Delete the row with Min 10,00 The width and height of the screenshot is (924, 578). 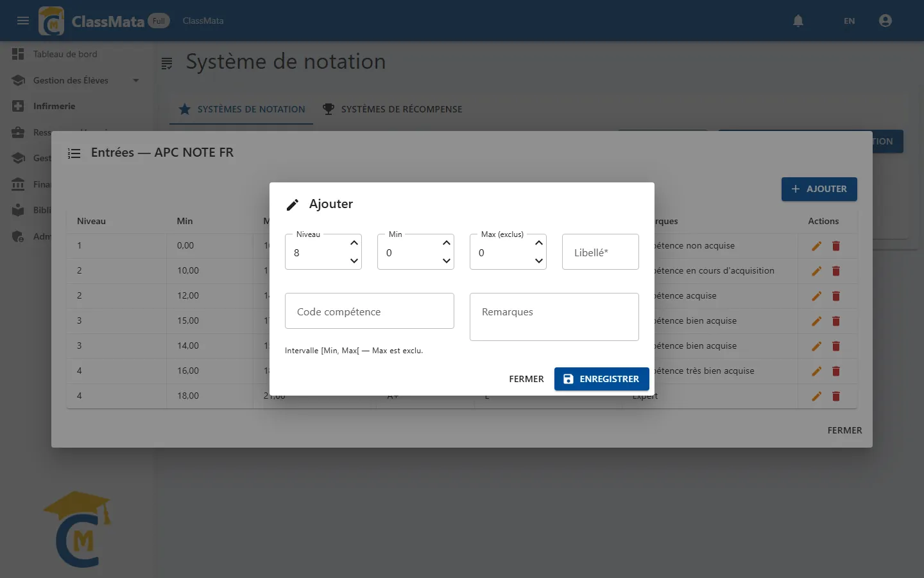(835, 271)
